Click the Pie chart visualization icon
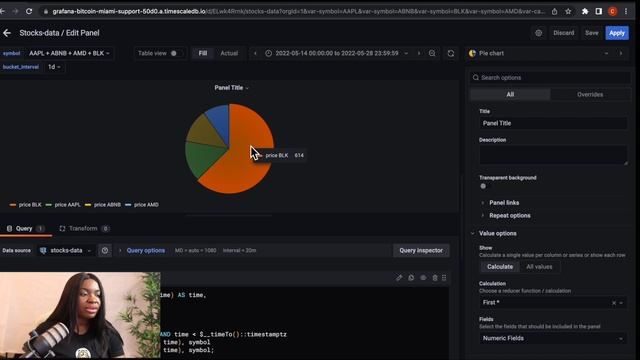 [472, 53]
